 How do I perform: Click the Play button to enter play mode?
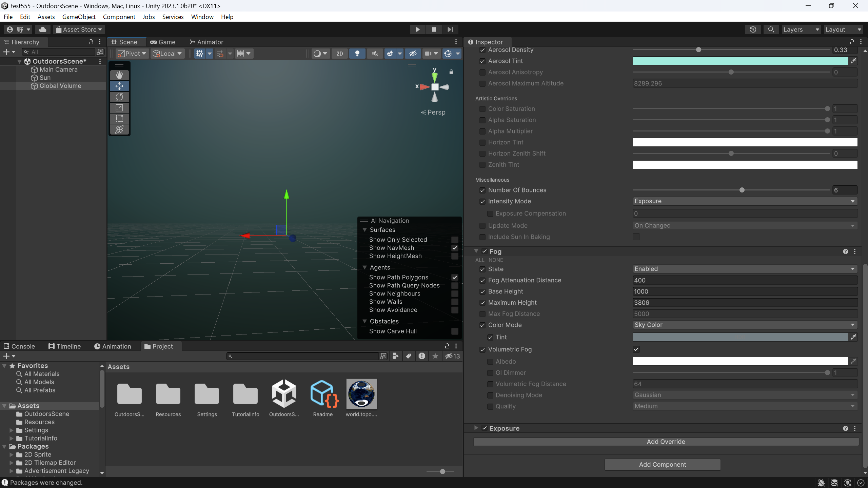tap(417, 29)
